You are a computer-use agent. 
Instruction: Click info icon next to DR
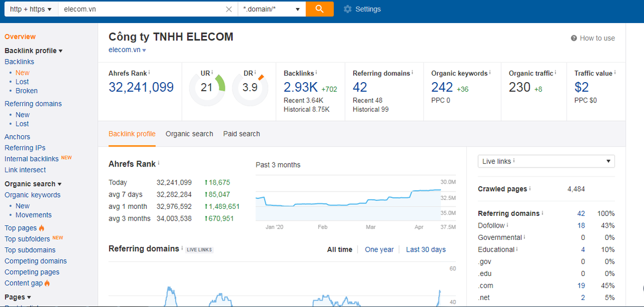(255, 72)
